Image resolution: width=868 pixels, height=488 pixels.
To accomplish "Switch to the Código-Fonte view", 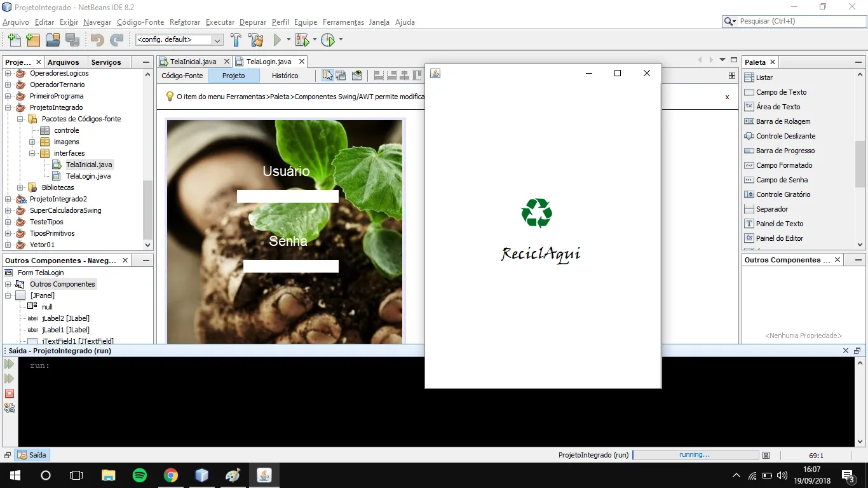I will tap(182, 76).
